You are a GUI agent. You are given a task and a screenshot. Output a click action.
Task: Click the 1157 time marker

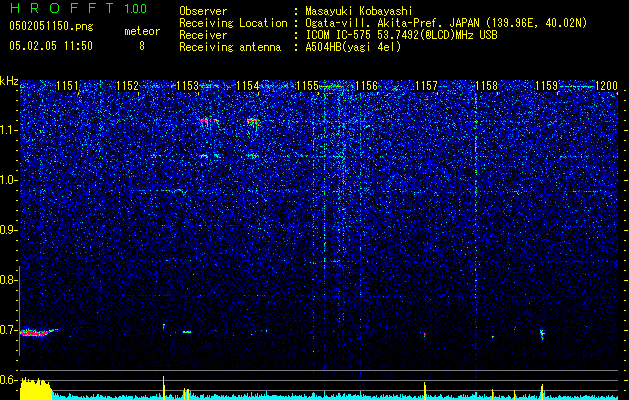[426, 86]
